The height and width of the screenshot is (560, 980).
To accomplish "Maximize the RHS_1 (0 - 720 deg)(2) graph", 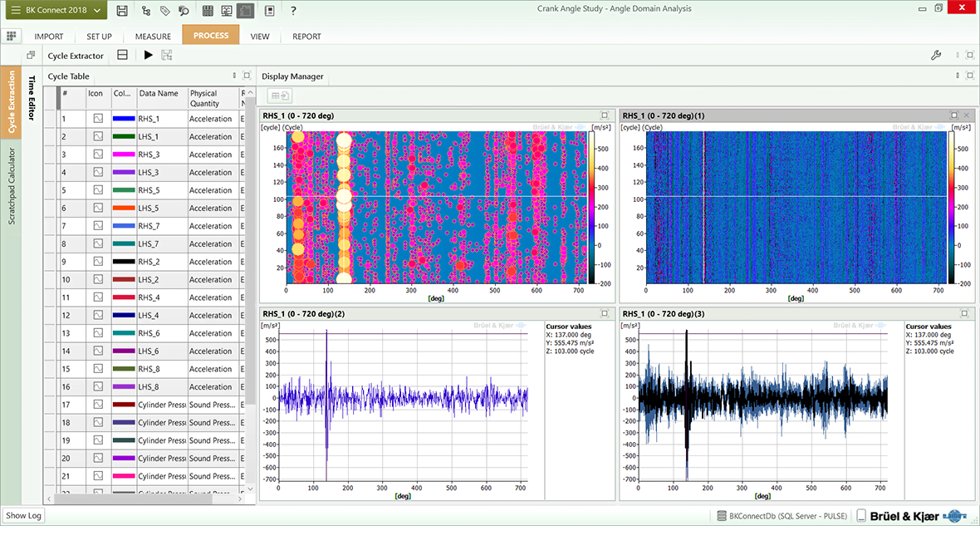I will pyautogui.click(x=605, y=313).
